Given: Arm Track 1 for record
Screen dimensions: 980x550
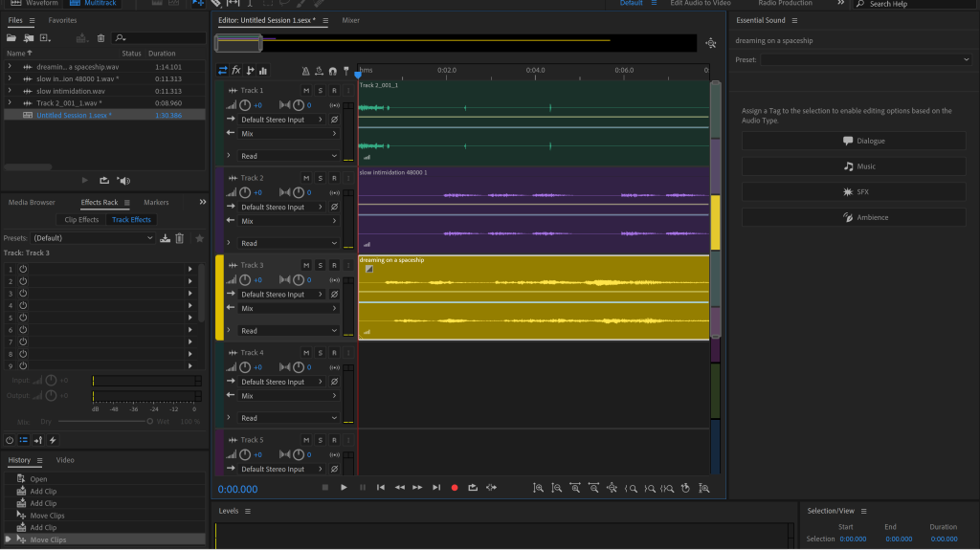Looking at the screenshot, I should point(334,91).
